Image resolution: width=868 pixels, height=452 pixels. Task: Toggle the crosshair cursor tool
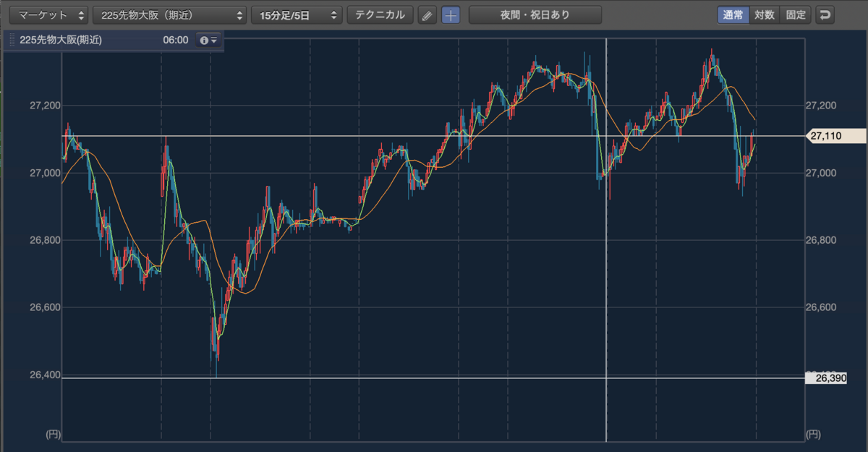click(x=451, y=15)
